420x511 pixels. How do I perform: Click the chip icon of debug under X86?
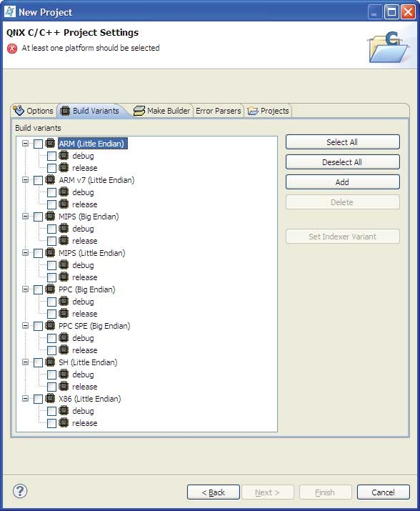[64, 411]
